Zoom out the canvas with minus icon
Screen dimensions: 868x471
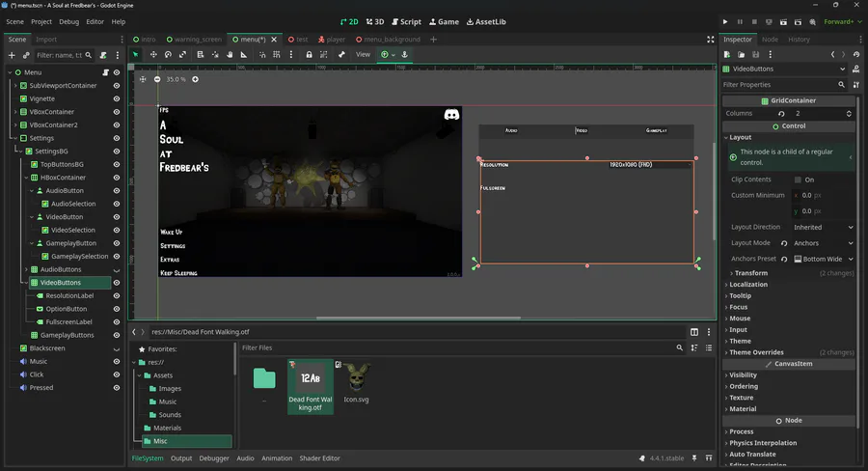point(157,79)
